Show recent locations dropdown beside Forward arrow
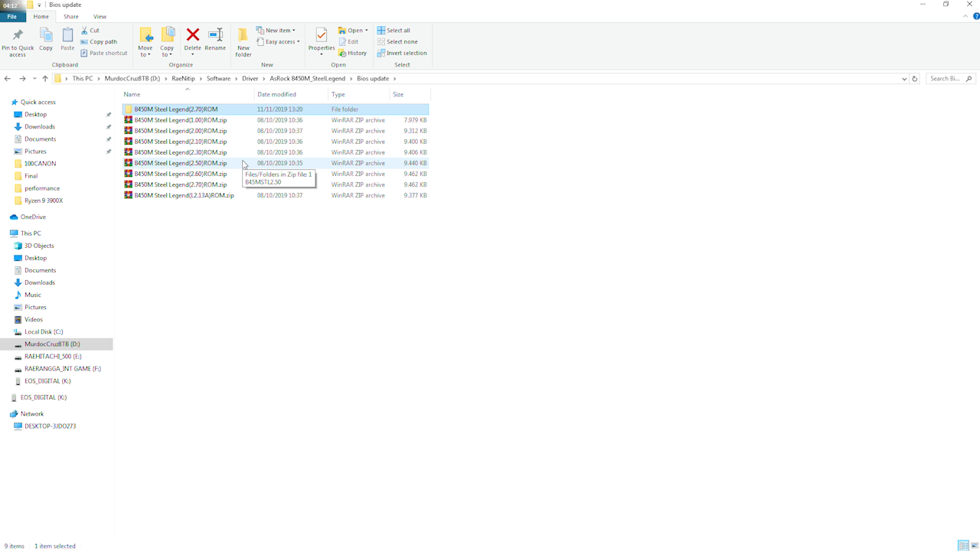The height and width of the screenshot is (551, 980). 34,78
